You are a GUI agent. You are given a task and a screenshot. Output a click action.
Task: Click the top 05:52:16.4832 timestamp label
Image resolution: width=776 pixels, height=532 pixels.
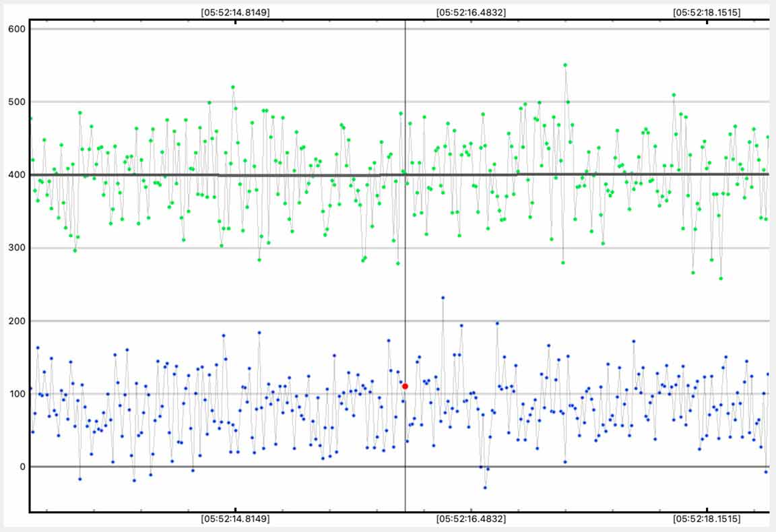[x=471, y=12]
